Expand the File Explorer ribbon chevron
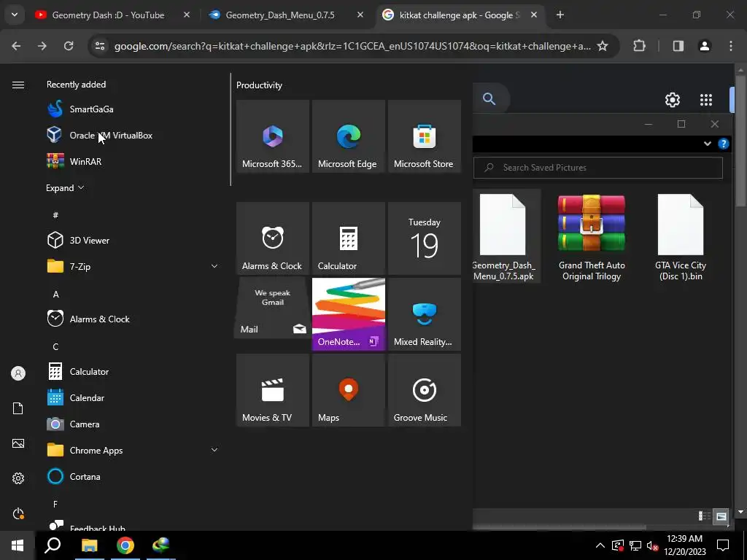 [707, 144]
